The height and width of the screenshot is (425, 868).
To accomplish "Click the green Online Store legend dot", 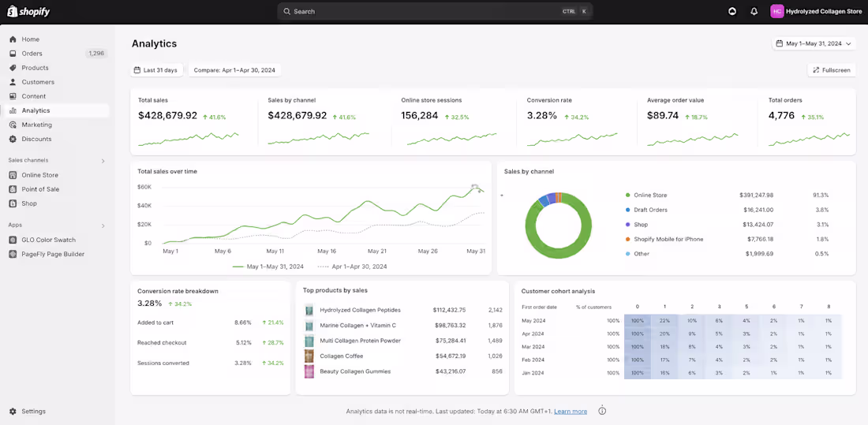I will click(x=628, y=196).
